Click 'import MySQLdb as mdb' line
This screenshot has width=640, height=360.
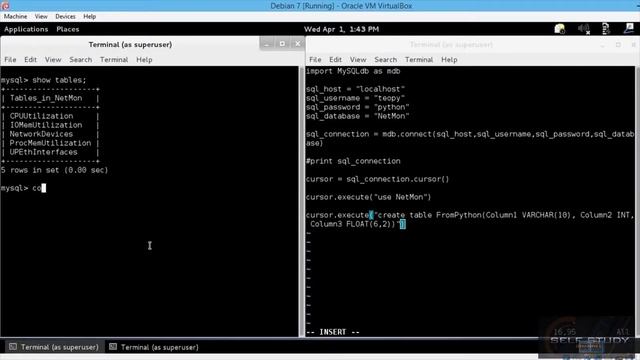353,71
